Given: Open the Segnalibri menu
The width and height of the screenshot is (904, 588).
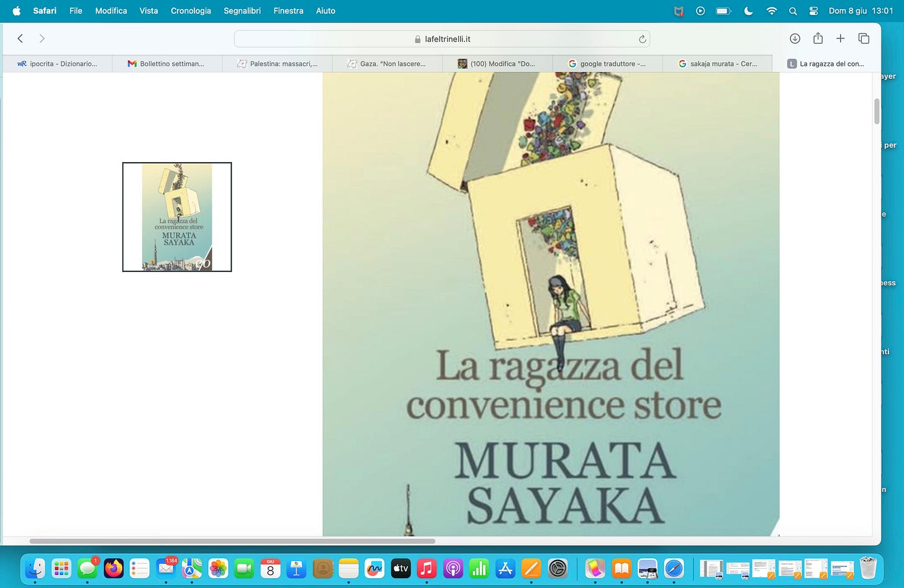Looking at the screenshot, I should pyautogui.click(x=242, y=11).
